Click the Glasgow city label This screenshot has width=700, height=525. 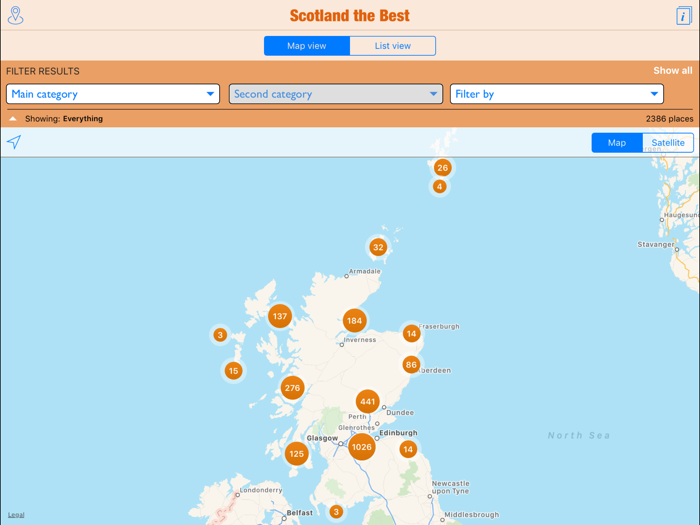(322, 438)
